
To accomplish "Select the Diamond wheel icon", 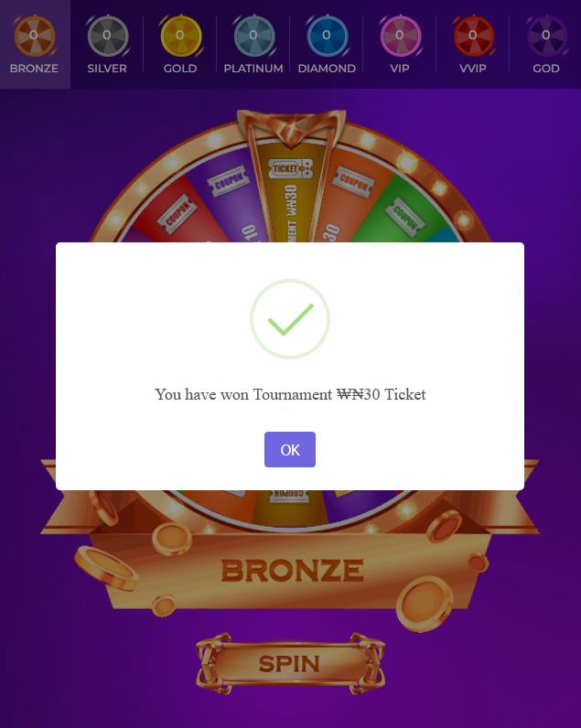I will [327, 36].
